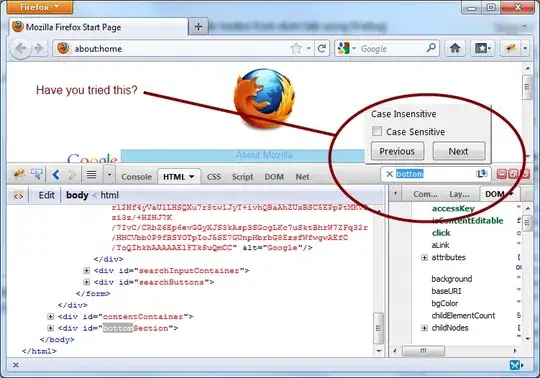
Task: Click the accessKey property
Action: [453, 209]
